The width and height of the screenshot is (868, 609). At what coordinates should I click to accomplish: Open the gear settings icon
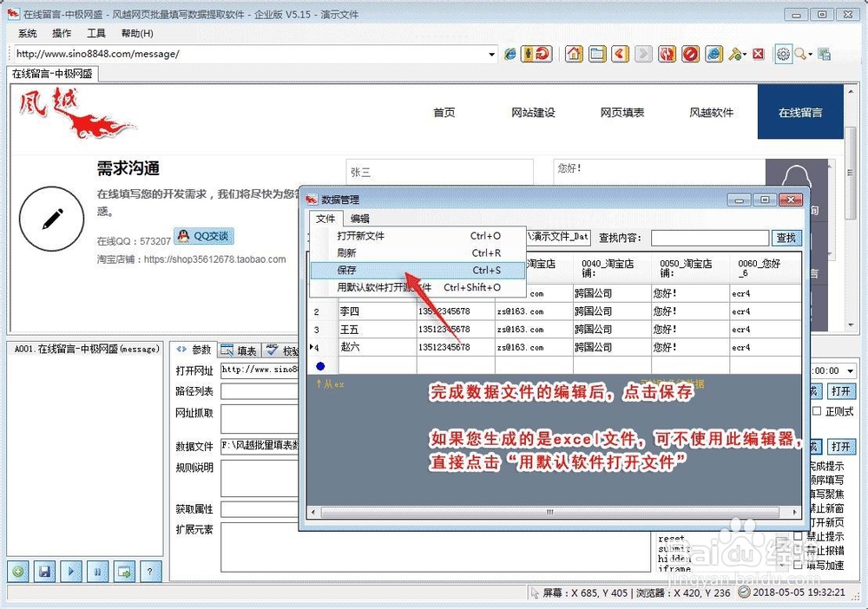click(783, 54)
